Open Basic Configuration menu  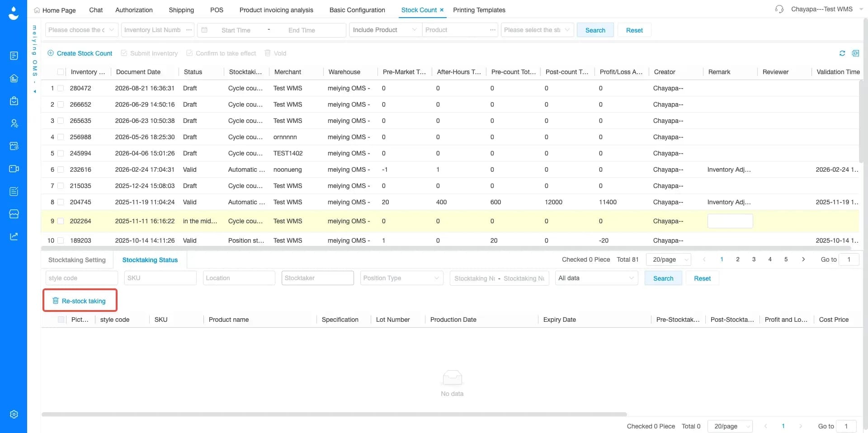(357, 10)
